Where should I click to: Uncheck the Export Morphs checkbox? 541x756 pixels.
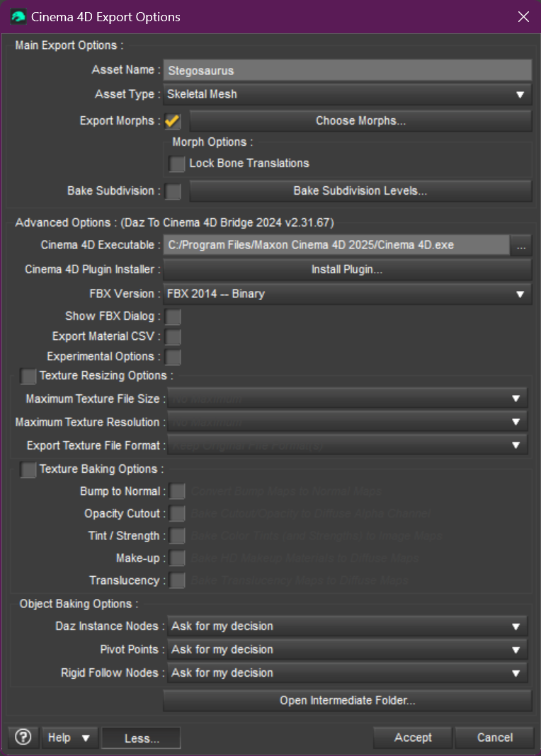coord(173,121)
